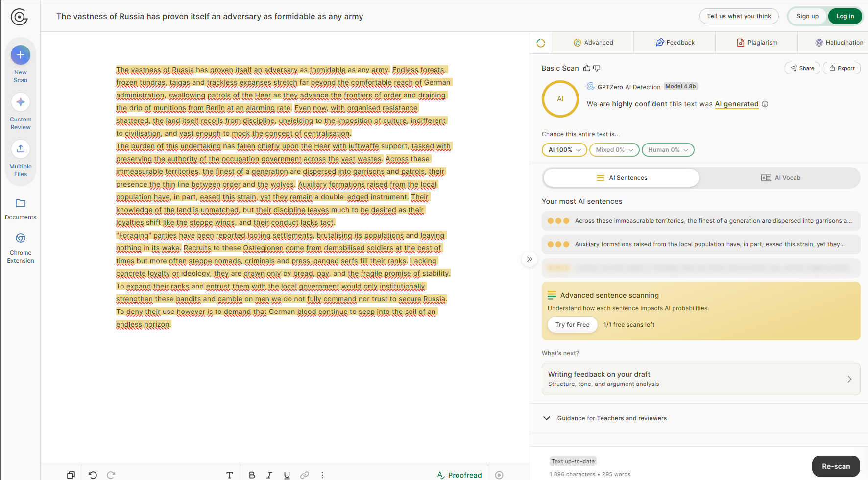Switch to the Advanced tab
Screen dimensions: 868x480
coord(593,43)
